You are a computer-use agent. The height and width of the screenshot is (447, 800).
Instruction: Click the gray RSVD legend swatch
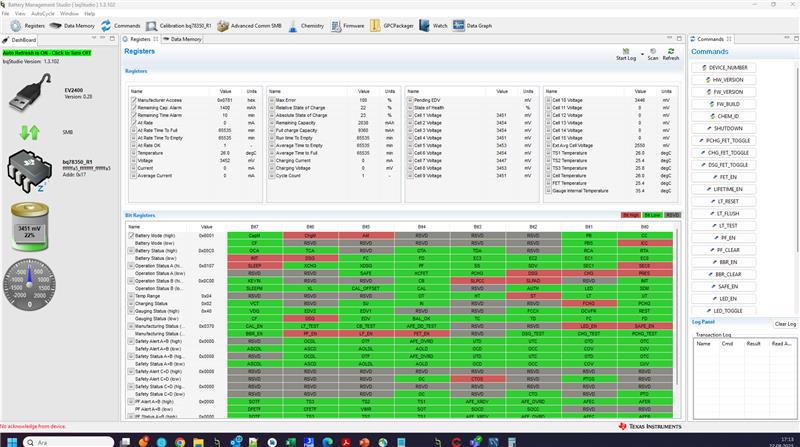tap(673, 215)
